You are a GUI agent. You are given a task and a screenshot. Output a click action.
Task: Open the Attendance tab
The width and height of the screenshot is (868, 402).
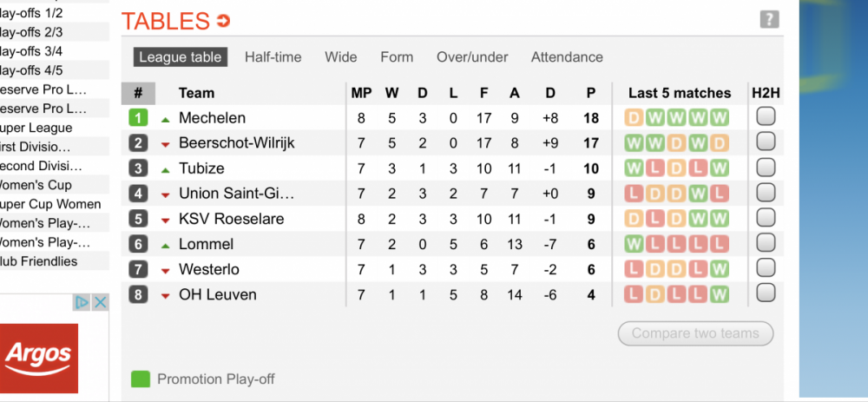567,57
